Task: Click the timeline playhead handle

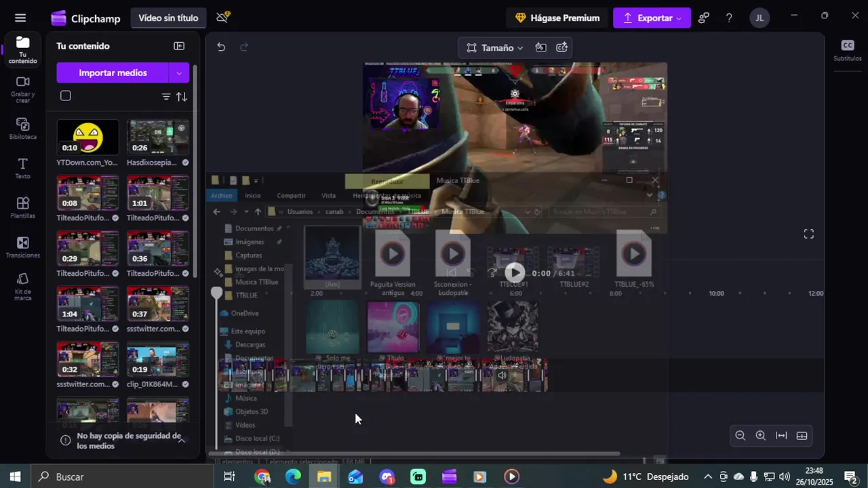Action: (216, 293)
